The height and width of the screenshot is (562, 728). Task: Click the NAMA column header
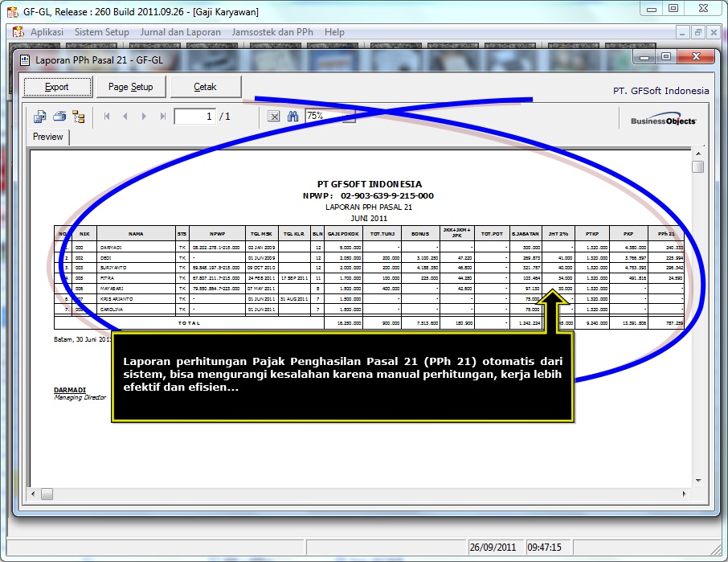point(136,234)
